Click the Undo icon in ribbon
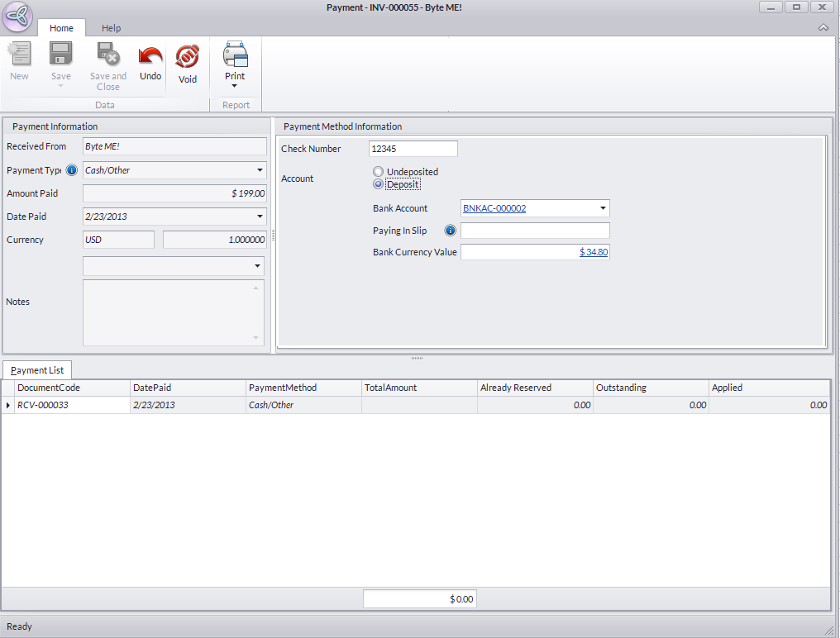This screenshot has height=638, width=840. (150, 57)
